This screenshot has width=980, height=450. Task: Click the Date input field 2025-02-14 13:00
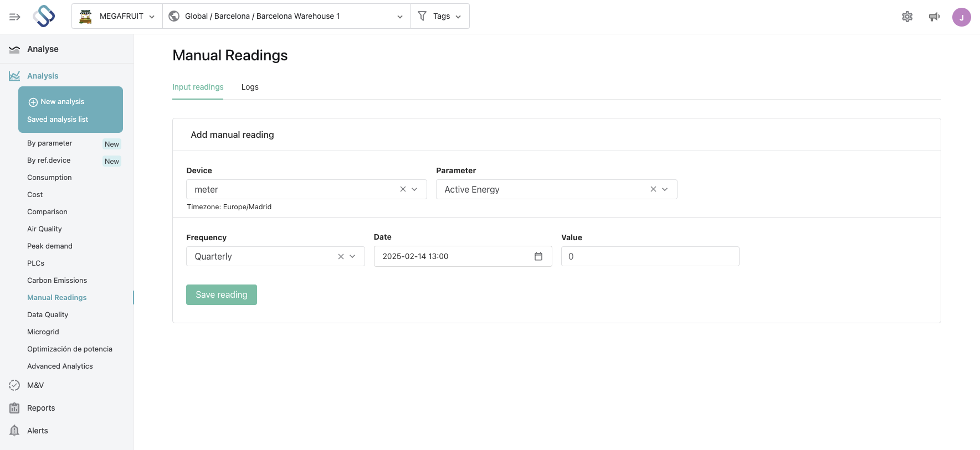tap(463, 256)
